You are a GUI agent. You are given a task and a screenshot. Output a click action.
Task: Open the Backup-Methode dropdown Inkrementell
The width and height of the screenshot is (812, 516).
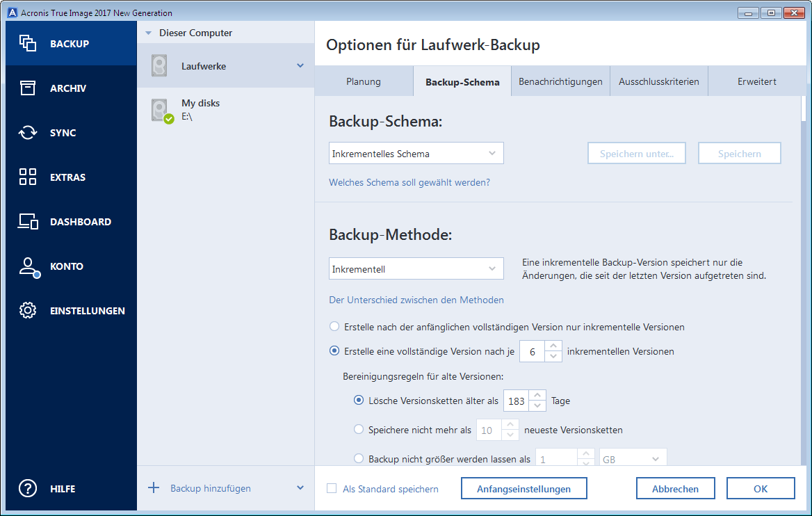click(x=416, y=269)
